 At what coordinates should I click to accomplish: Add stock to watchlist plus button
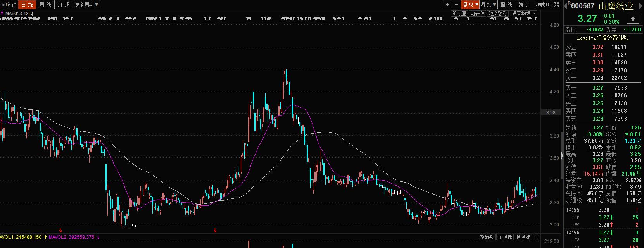[633, 19]
